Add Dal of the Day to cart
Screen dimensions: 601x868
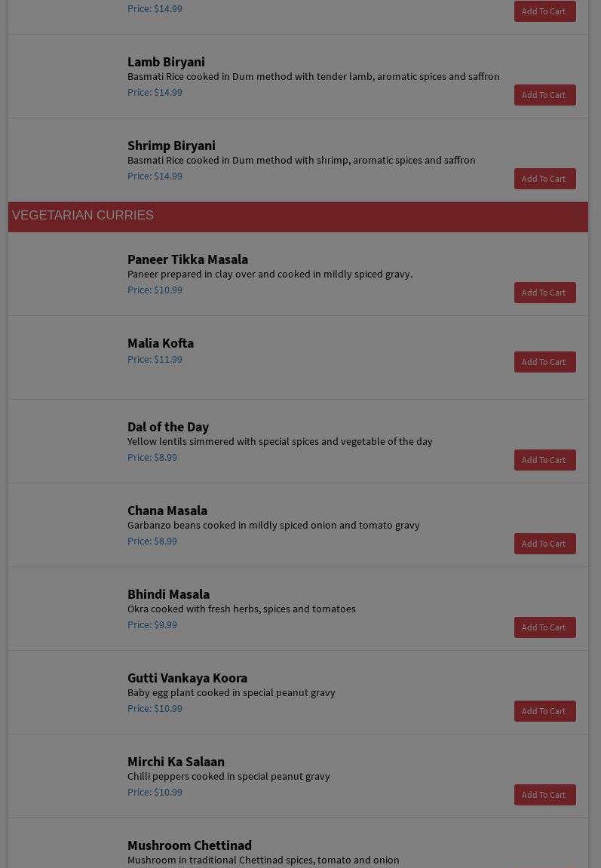[544, 460]
